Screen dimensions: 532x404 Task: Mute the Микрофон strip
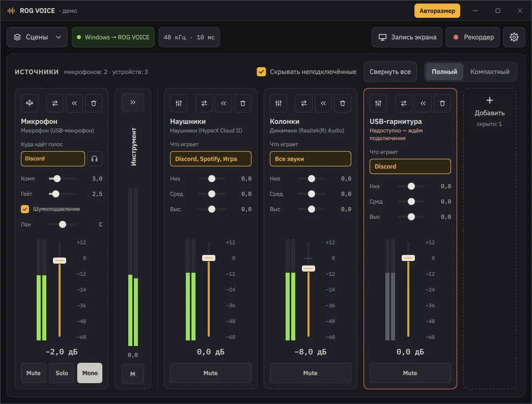click(33, 373)
